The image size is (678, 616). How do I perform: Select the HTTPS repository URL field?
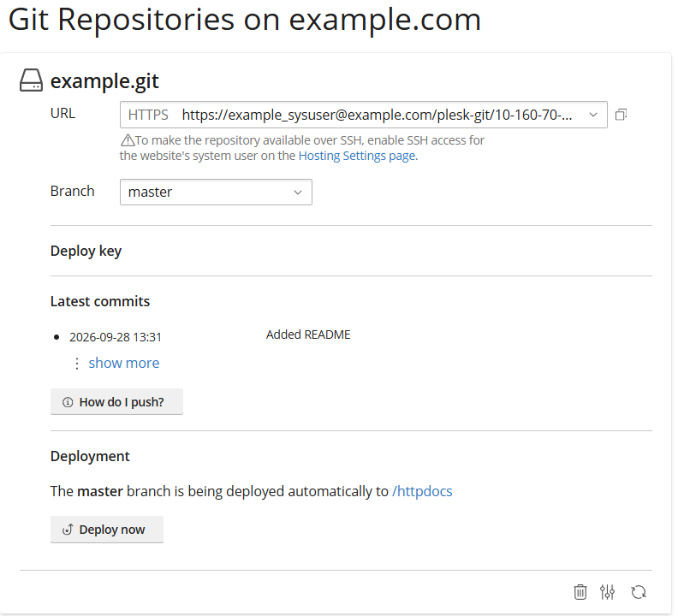[x=364, y=115]
